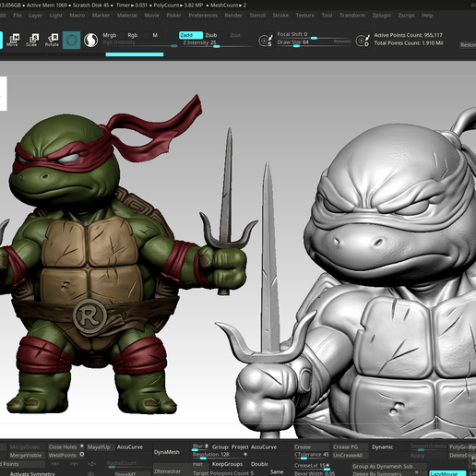Click the D dynamic brush icon
This screenshot has width=476, height=476.
click(x=363, y=41)
